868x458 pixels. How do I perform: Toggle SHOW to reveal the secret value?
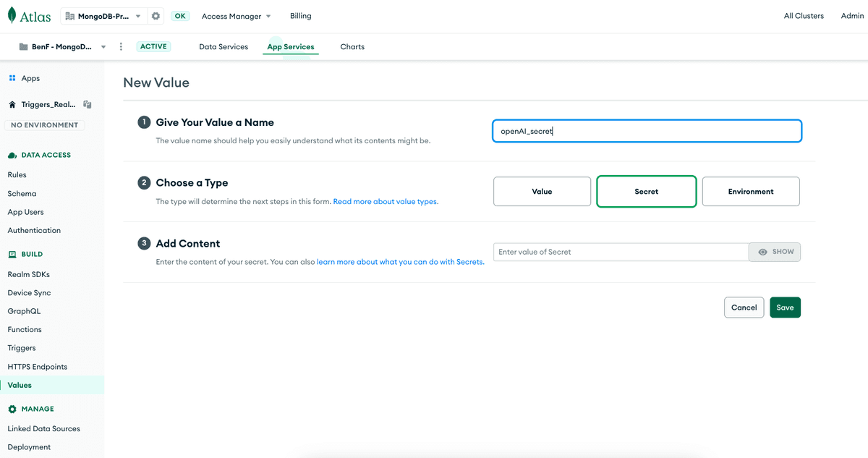coord(775,252)
